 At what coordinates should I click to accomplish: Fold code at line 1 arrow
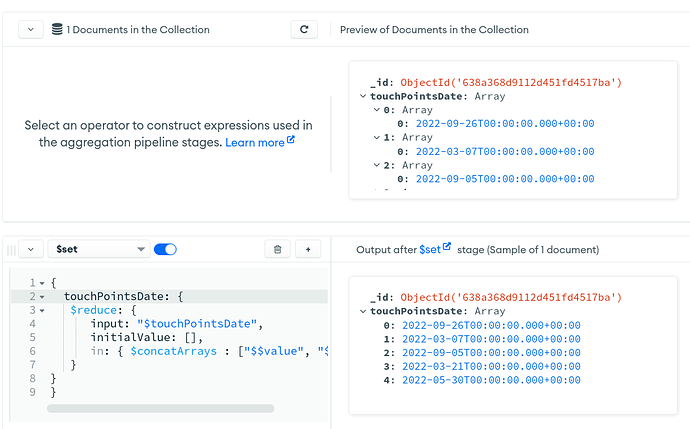42,283
